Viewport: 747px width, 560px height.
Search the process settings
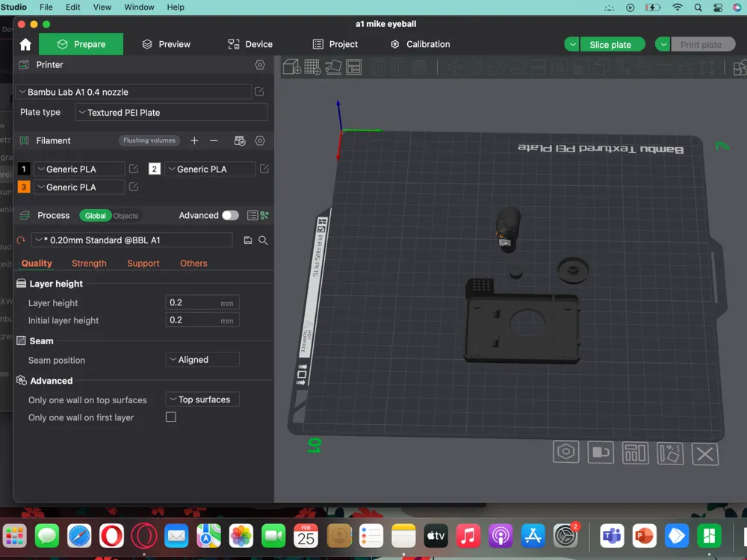[x=263, y=240]
